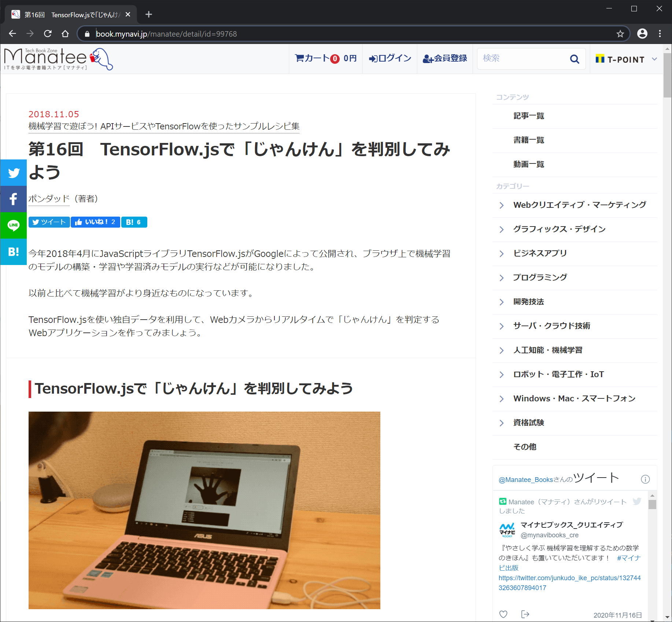The height and width of the screenshot is (622, 672).
Task: Click the ログイン login link
Action: click(x=390, y=58)
